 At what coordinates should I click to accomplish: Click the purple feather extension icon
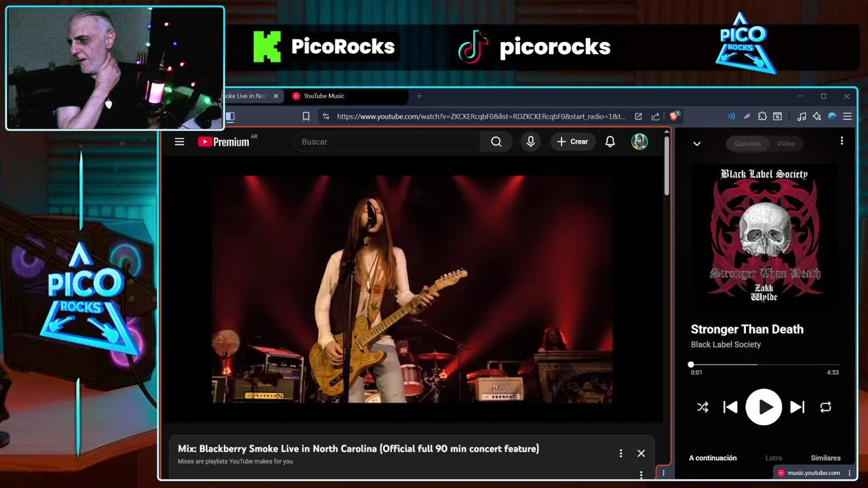pos(747,117)
